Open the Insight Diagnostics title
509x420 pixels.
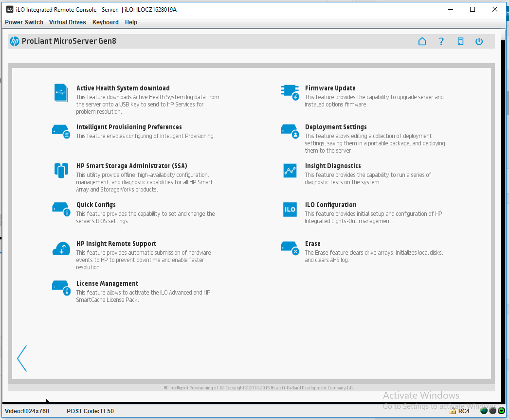tap(333, 166)
